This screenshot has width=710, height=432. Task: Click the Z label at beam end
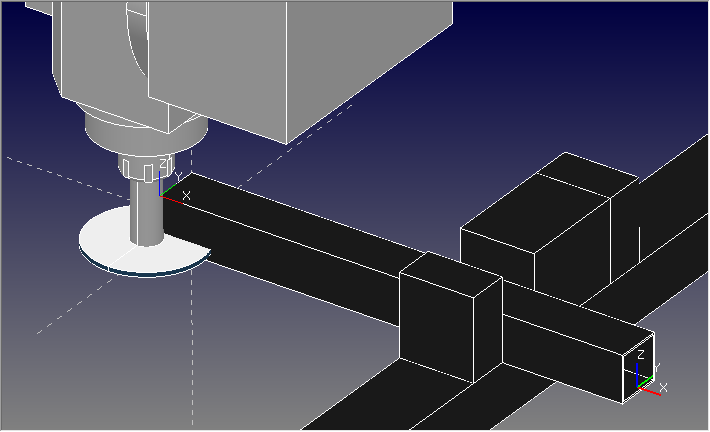[x=641, y=355]
